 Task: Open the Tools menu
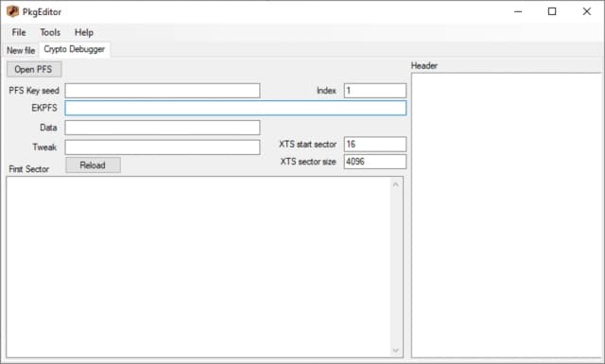[50, 32]
